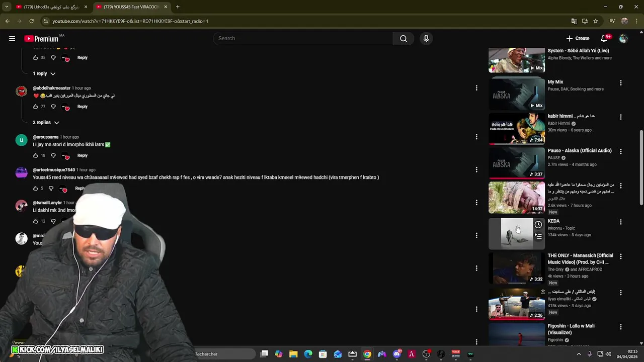Open @arteetmusique7540 channel link

point(54,170)
